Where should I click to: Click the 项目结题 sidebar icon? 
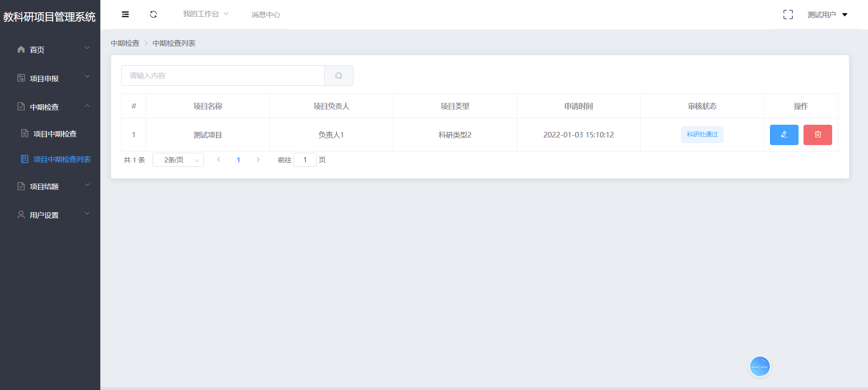21,186
